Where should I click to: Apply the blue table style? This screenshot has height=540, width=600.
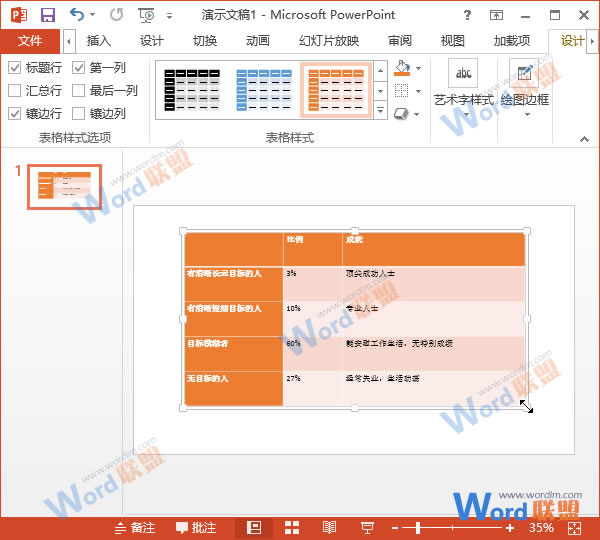coord(264,90)
